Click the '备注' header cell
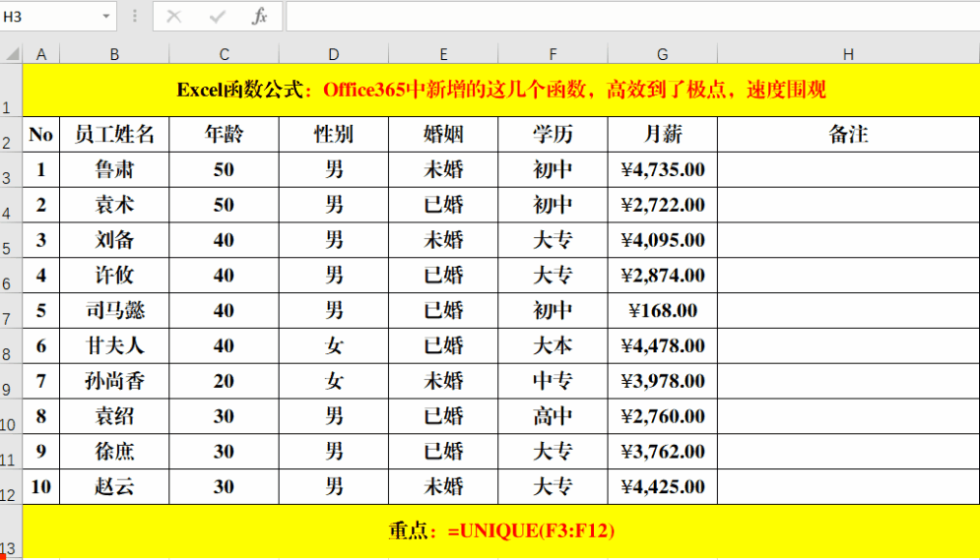Image resolution: width=980 pixels, height=560 pixels. [848, 134]
